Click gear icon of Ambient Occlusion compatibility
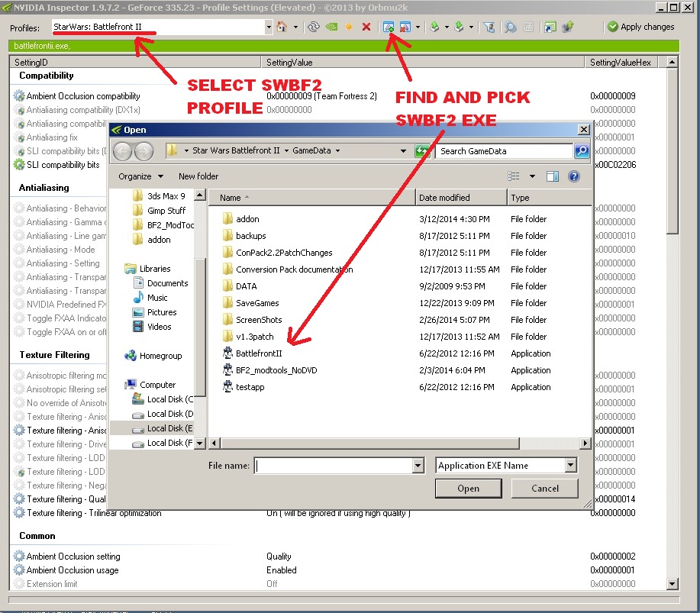Image resolution: width=700 pixels, height=613 pixels. point(19,96)
